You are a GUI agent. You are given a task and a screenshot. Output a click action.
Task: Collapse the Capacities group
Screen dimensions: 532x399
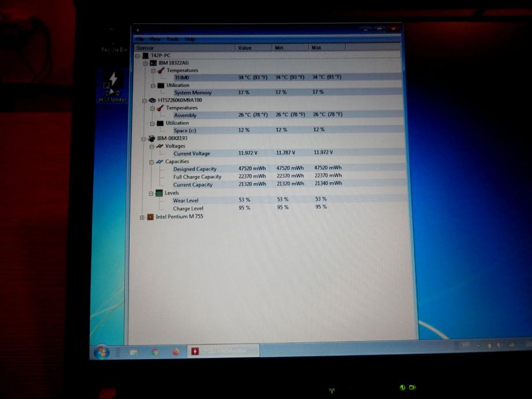point(151,162)
